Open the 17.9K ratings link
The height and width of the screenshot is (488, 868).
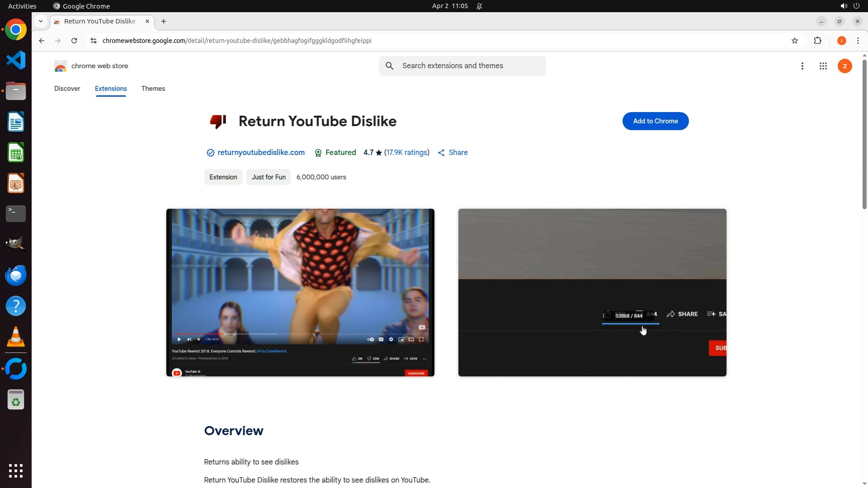pos(406,153)
